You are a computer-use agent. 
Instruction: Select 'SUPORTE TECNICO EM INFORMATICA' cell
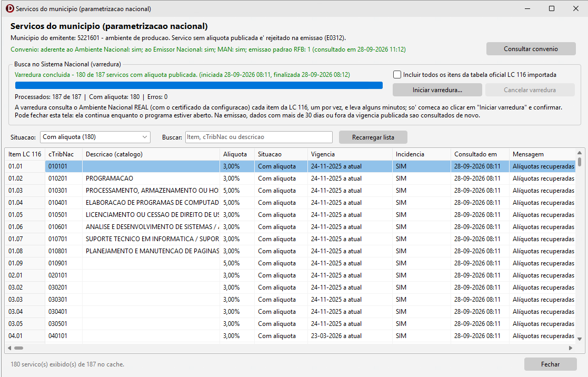(x=151, y=239)
